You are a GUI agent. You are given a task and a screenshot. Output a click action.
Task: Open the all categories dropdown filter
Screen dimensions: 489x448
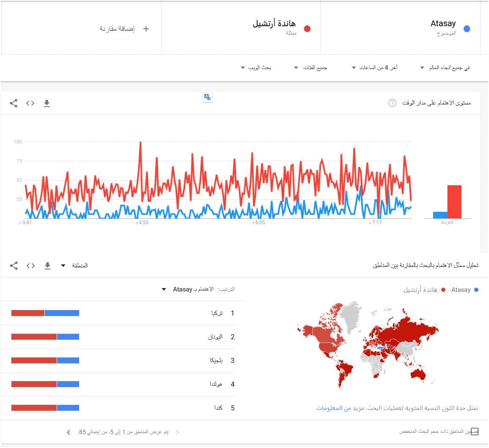pos(311,68)
